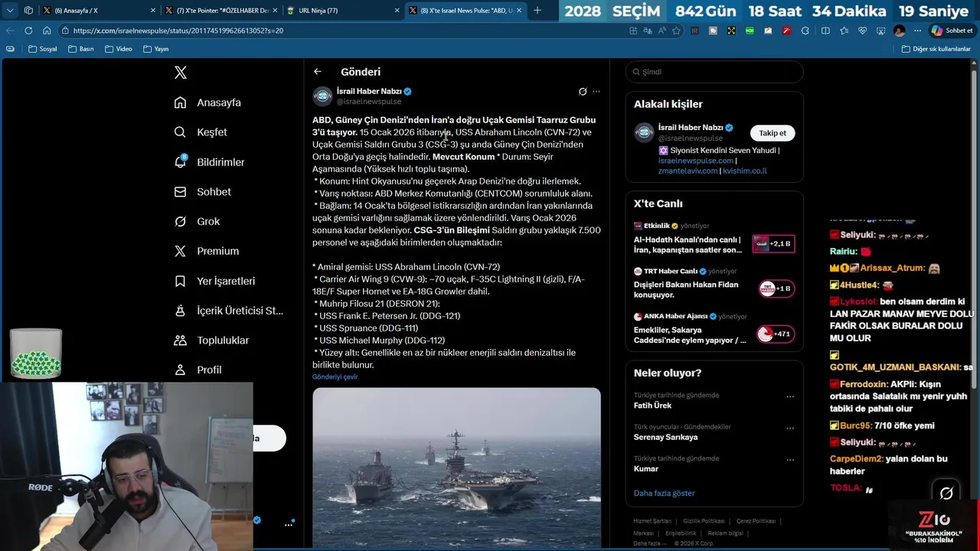The height and width of the screenshot is (551, 980).
Task: Open a new browser tab
Action: coord(537,11)
